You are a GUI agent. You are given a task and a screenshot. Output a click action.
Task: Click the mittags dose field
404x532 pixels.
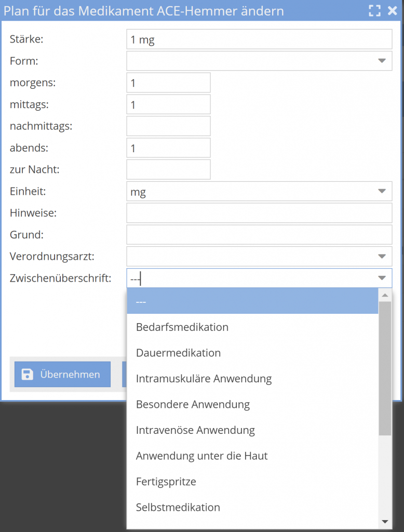pos(169,104)
